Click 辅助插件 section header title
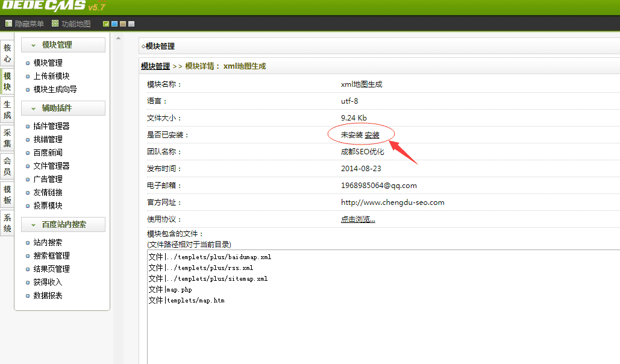 57,108
